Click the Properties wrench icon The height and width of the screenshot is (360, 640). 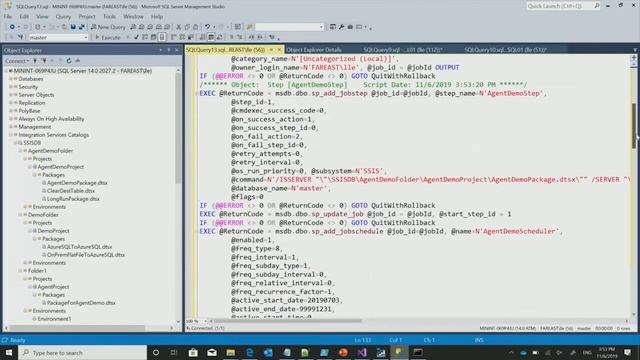(341, 27)
